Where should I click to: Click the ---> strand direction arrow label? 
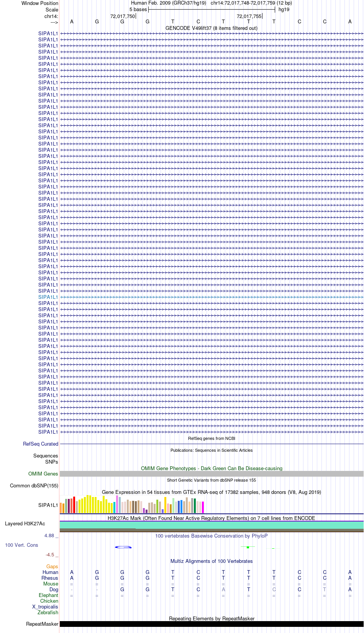pos(54,22)
